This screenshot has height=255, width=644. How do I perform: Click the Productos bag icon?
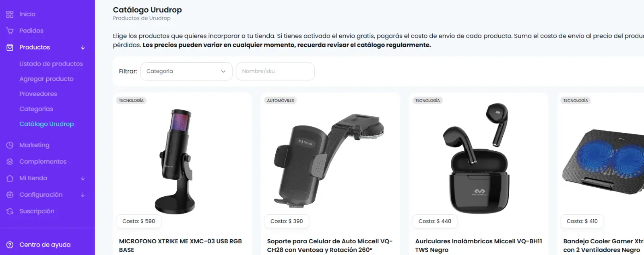(x=10, y=47)
